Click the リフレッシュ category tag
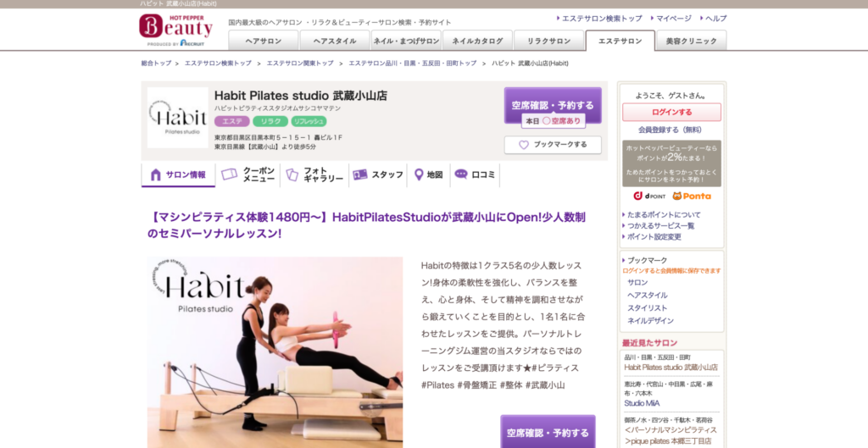The image size is (868, 448). [309, 121]
